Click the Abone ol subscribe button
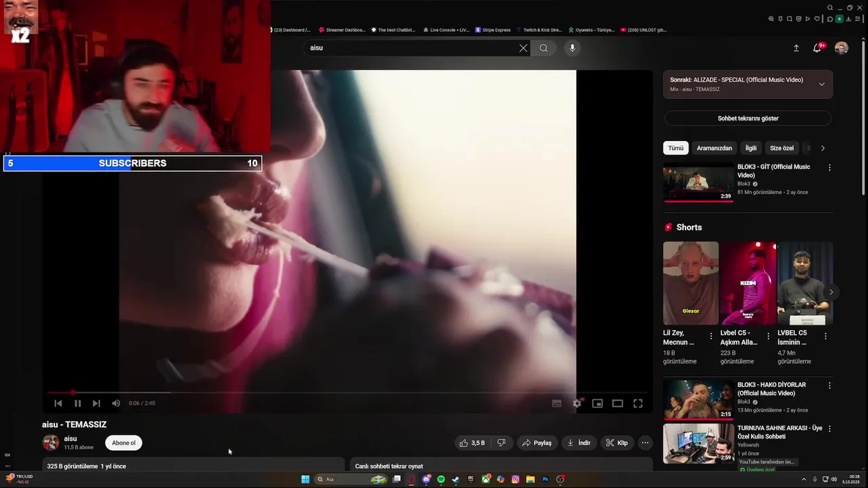The width and height of the screenshot is (868, 488). tap(123, 443)
